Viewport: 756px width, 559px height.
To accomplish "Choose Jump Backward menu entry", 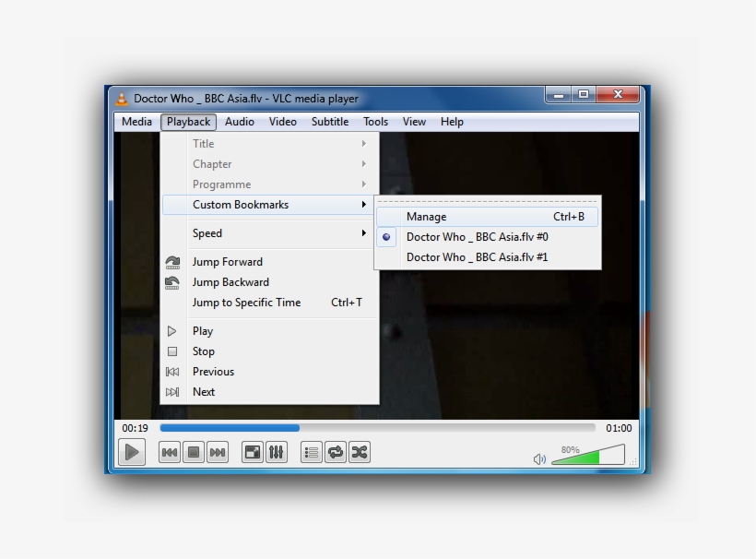I will 269,282.
